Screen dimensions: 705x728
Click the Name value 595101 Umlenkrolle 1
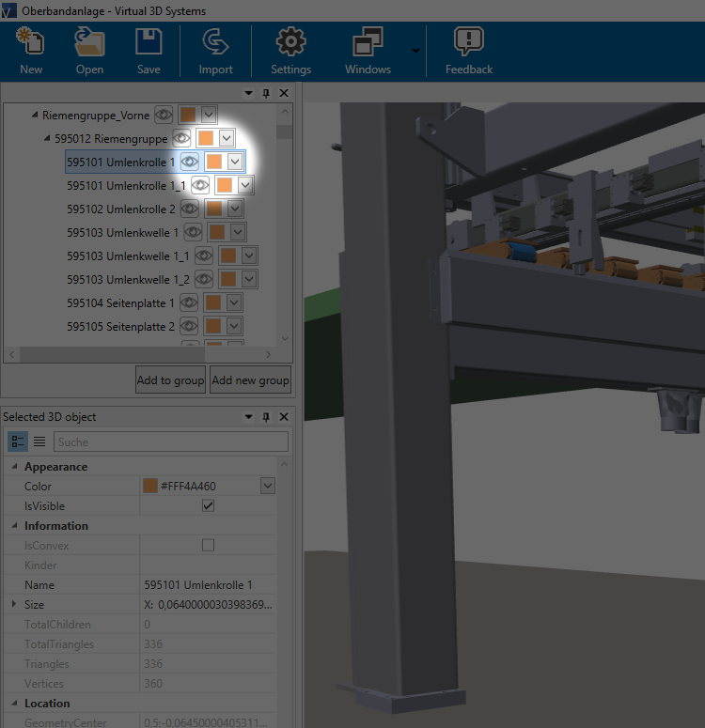(x=198, y=584)
